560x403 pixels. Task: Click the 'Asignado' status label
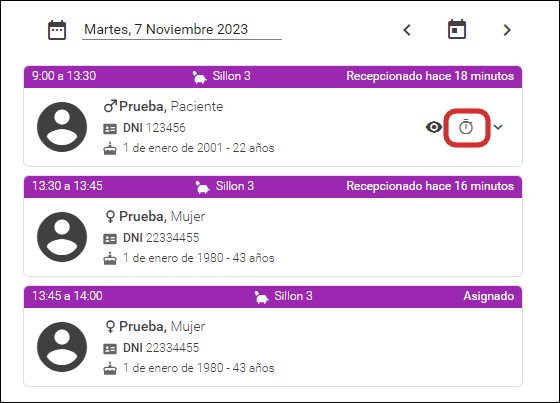(x=489, y=296)
